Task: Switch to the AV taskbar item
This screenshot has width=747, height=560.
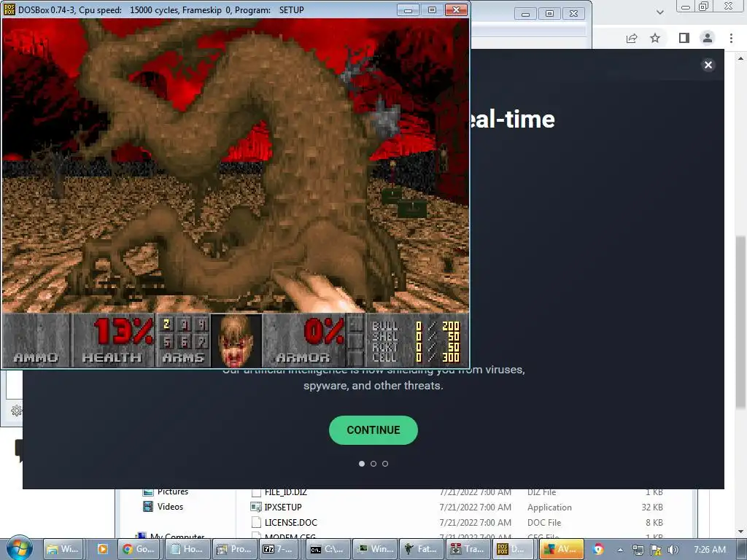Action: (x=562, y=549)
